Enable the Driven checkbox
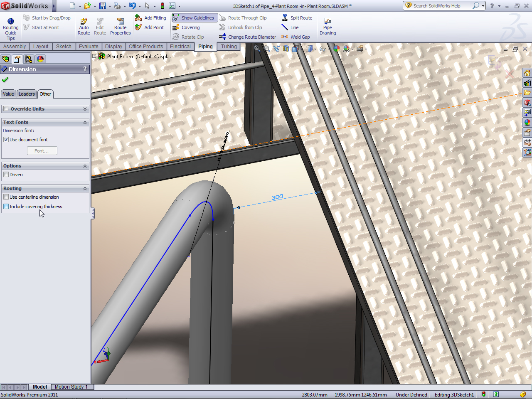Viewport: 532px width, 399px height. pyautogui.click(x=6, y=175)
